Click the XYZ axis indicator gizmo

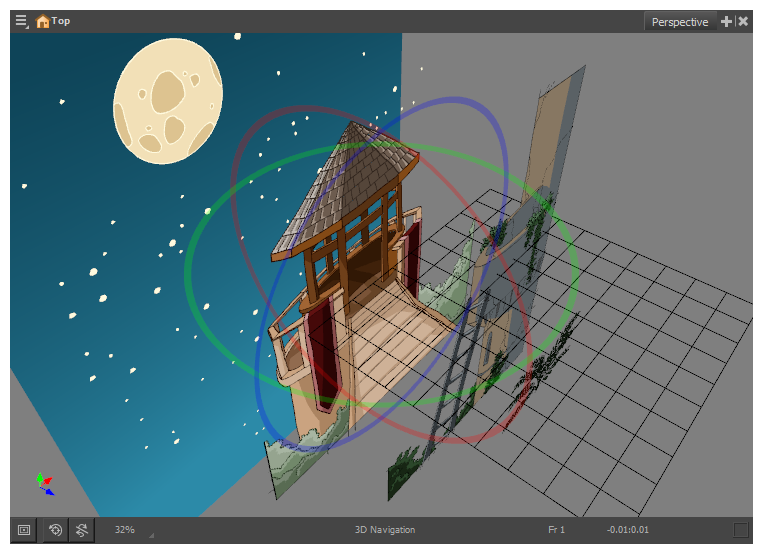pyautogui.click(x=45, y=484)
